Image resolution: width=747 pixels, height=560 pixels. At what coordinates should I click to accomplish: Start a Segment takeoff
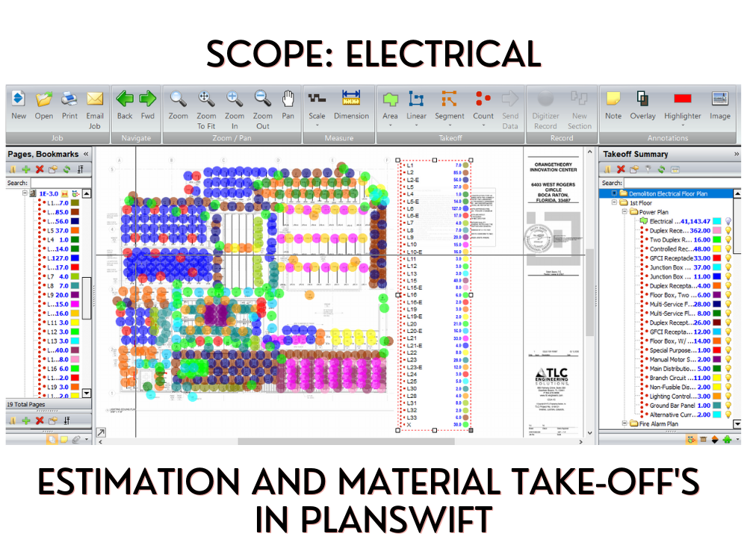pos(449,99)
